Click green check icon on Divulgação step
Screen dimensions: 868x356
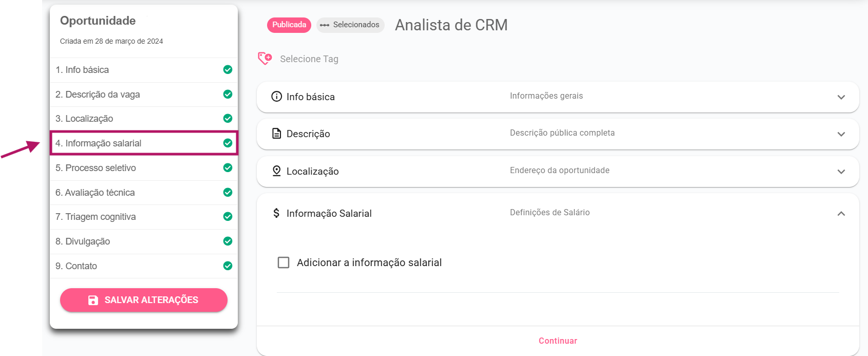tap(228, 241)
